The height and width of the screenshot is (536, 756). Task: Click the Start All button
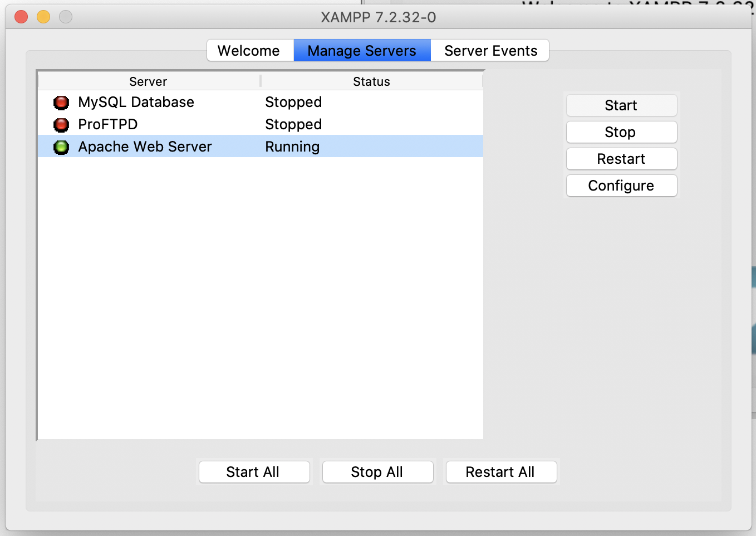pos(254,472)
